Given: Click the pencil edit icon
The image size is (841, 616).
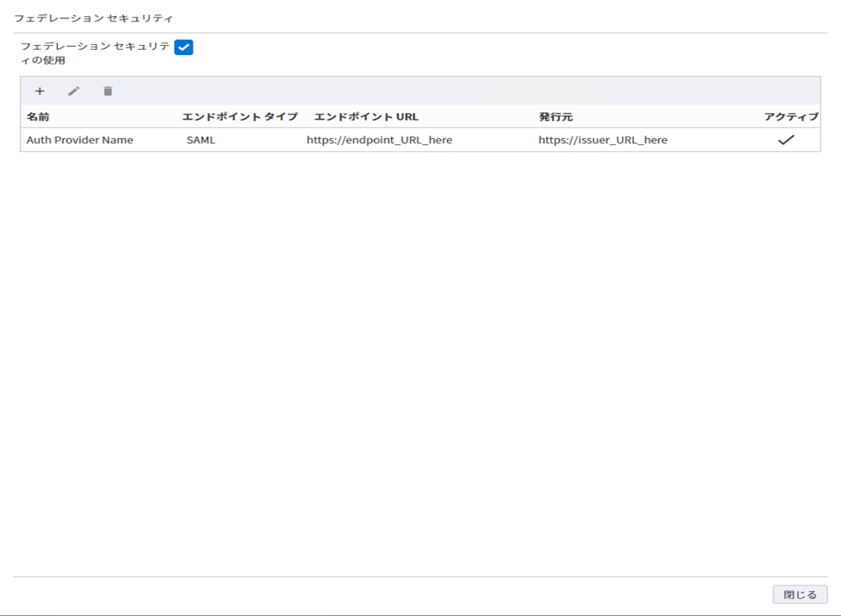Looking at the screenshot, I should [73, 92].
